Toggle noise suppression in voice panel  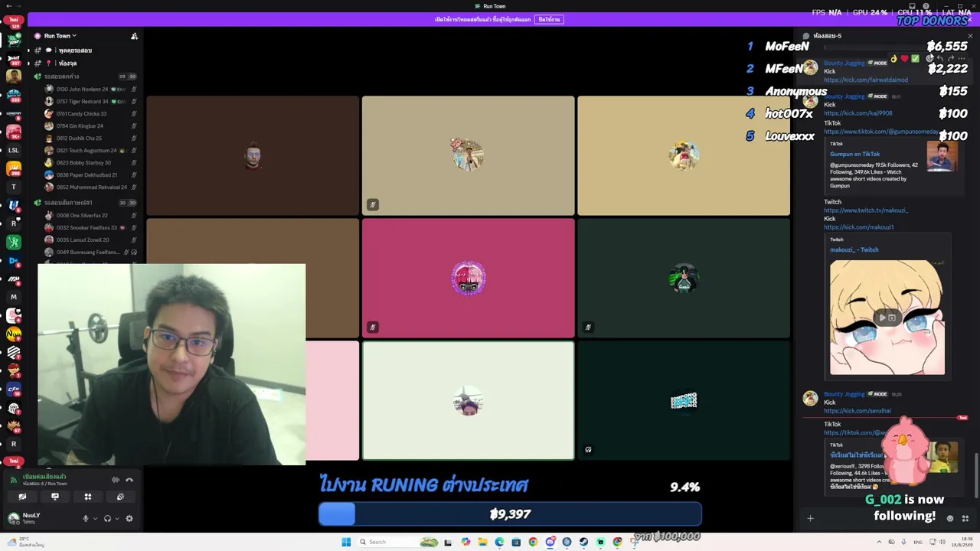click(x=116, y=480)
